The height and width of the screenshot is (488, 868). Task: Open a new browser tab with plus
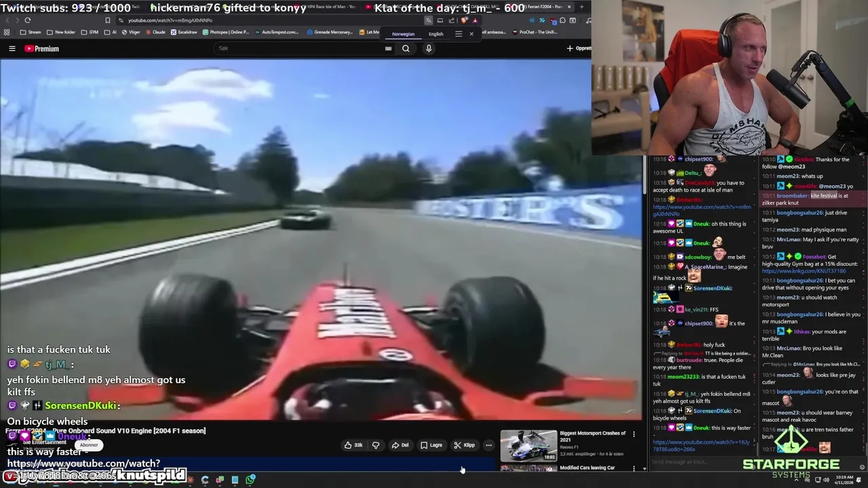pos(581,7)
